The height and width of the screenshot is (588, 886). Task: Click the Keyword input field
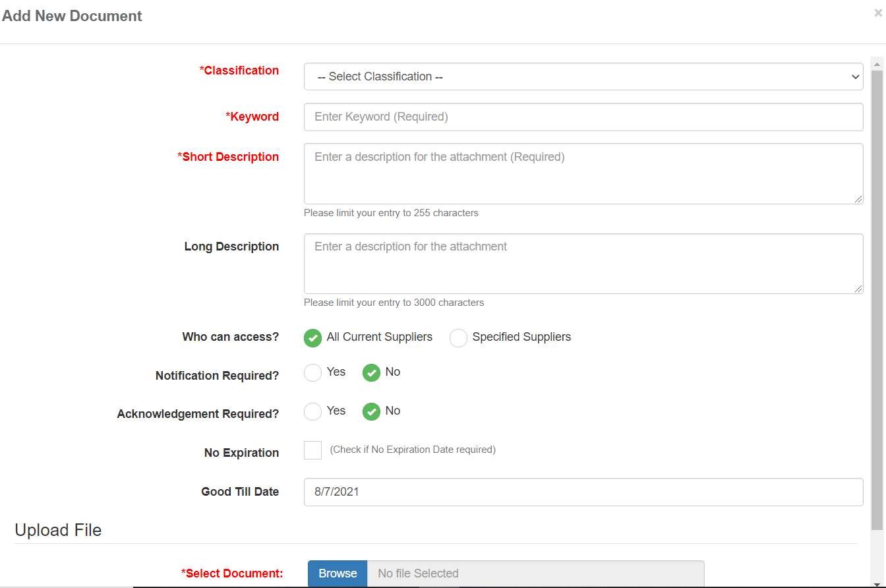(583, 117)
